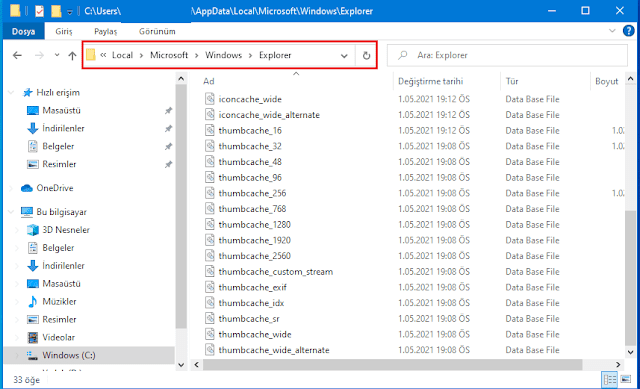Select the thumbcache_custom_stream file
The width and height of the screenshot is (640, 389).
tap(276, 272)
